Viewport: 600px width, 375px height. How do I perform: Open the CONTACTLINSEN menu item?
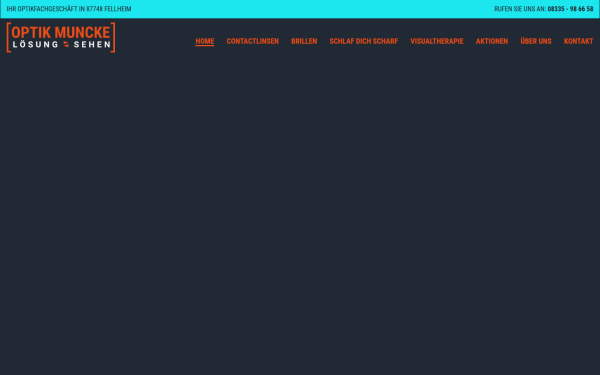tap(253, 41)
